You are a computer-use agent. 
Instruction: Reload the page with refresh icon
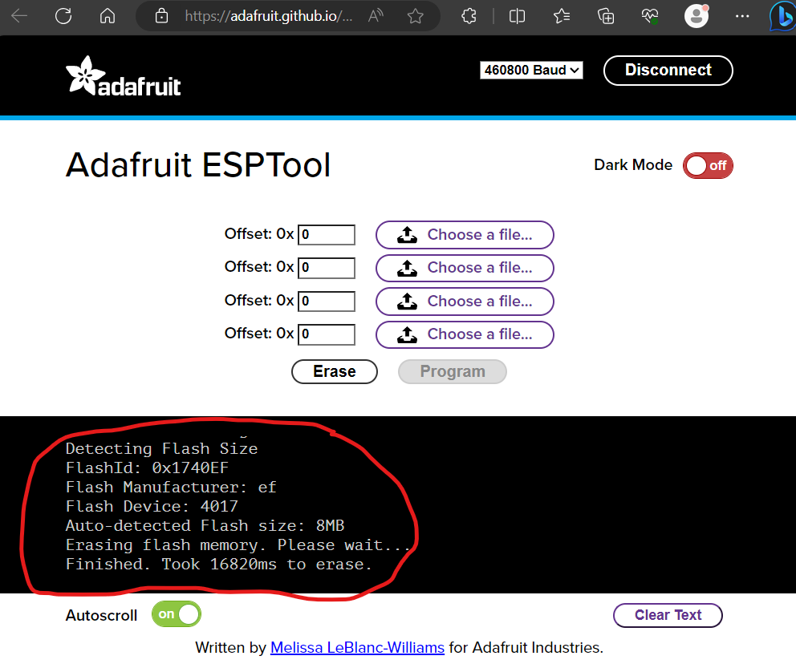coord(63,16)
